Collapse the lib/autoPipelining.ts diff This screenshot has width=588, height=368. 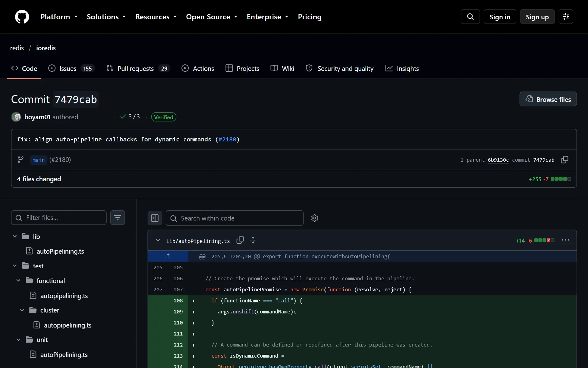[158, 240]
